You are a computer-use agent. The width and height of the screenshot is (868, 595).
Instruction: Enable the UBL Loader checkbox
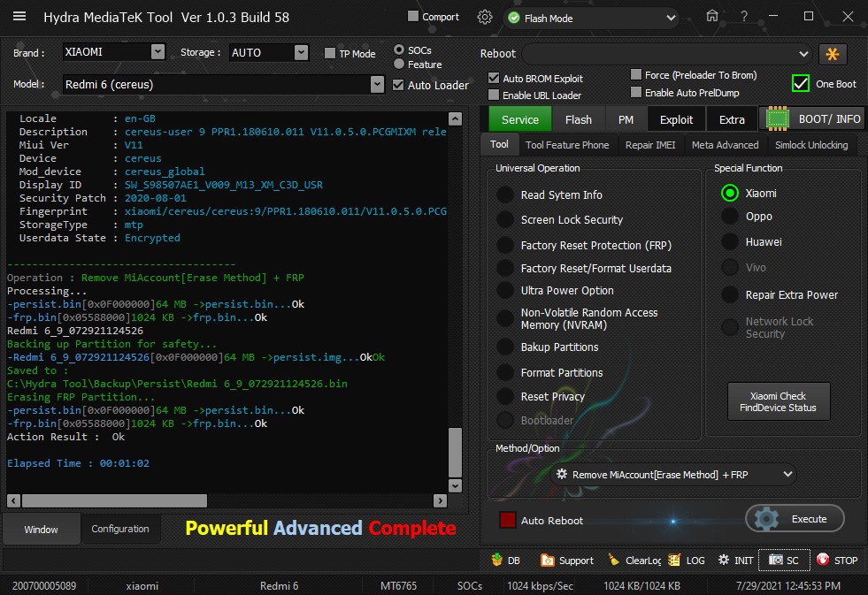[494, 95]
